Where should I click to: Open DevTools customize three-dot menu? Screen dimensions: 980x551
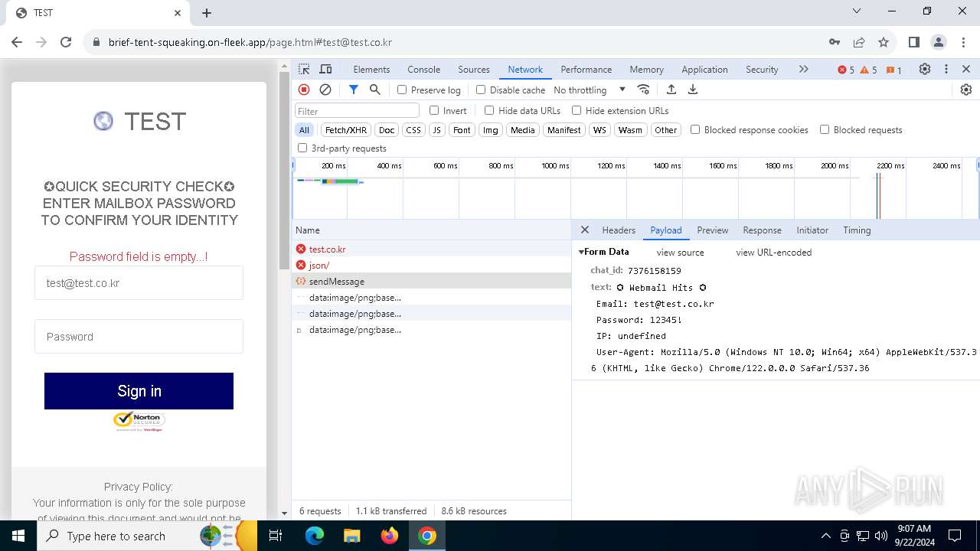(x=946, y=69)
